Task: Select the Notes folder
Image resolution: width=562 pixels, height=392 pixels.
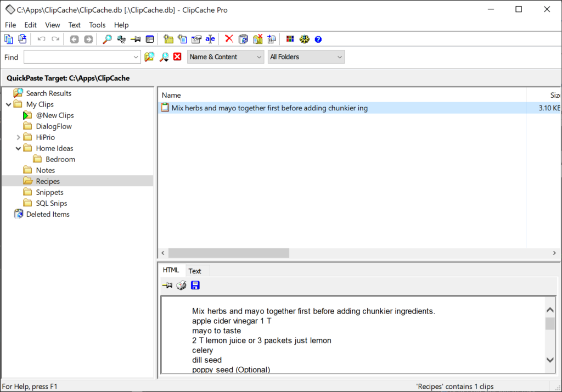Action: 45,170
